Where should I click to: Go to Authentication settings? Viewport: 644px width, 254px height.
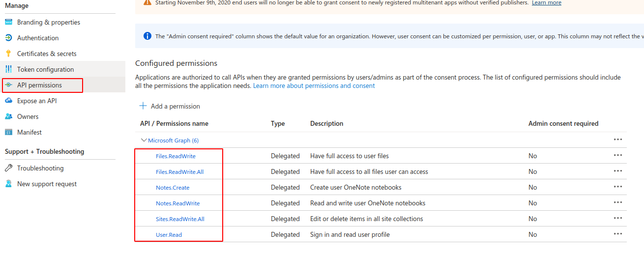pos(38,38)
